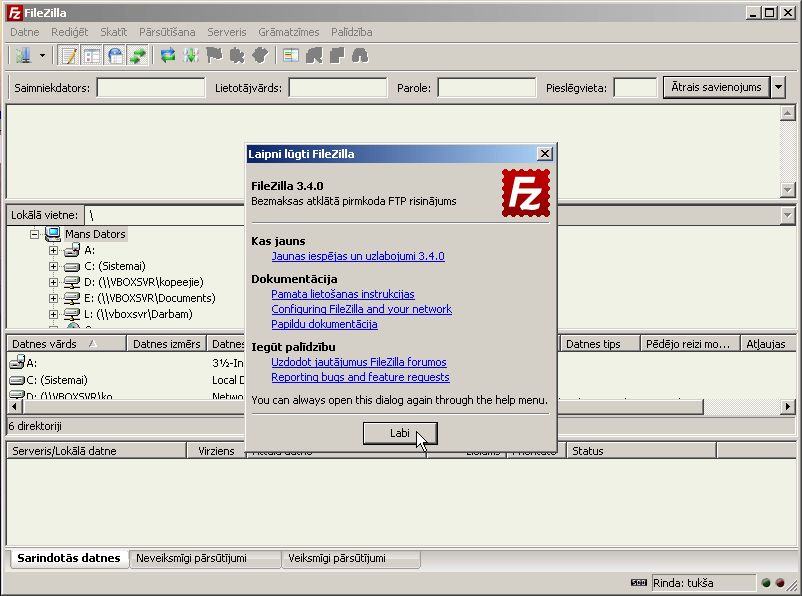
Task: Click the directory comparison toolbar icon
Action: click(x=314, y=55)
